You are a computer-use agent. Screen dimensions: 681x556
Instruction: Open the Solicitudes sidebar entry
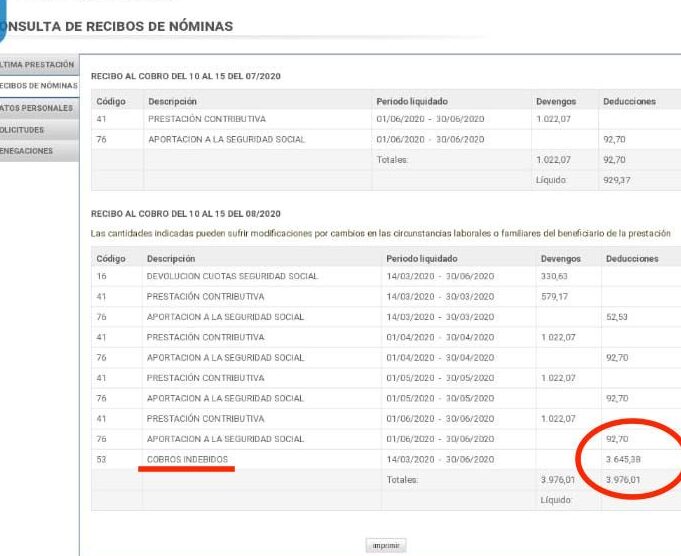(x=30, y=130)
